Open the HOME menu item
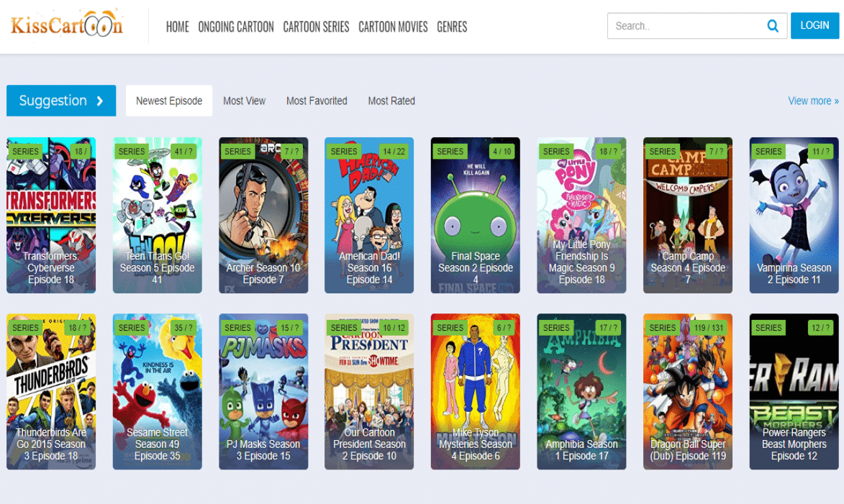This screenshot has height=504, width=844. click(177, 27)
